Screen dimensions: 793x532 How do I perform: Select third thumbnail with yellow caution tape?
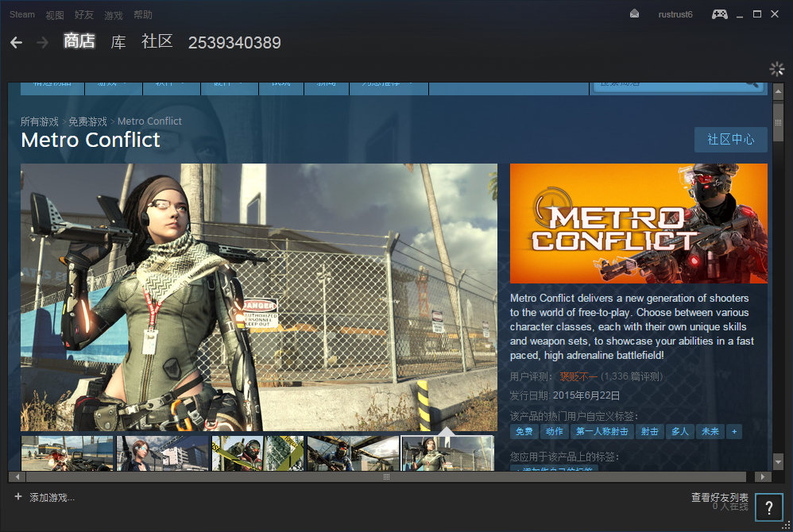[x=258, y=453]
